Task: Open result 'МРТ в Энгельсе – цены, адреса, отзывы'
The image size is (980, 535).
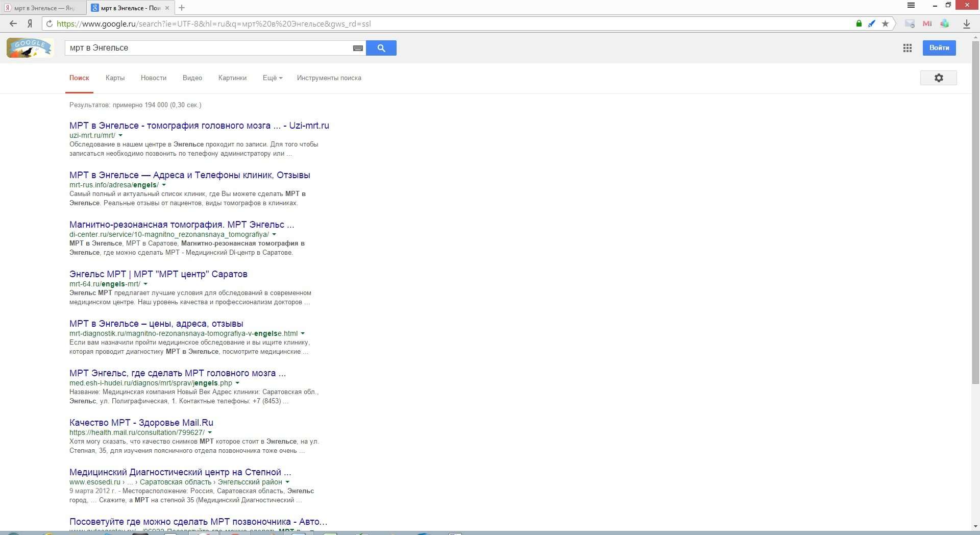Action: click(x=156, y=324)
